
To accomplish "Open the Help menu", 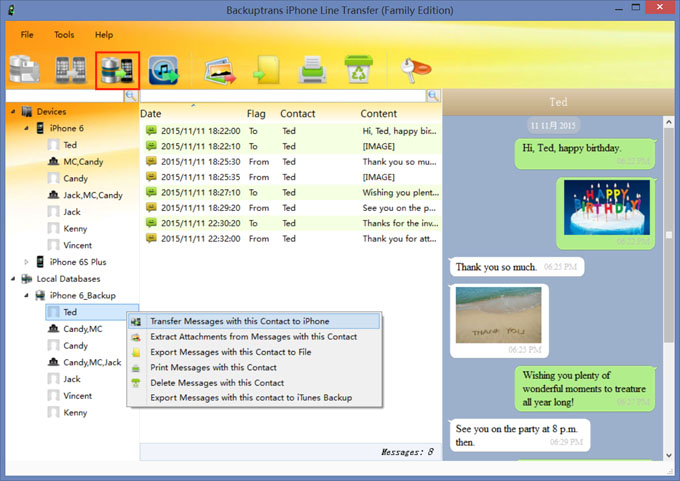I will (x=104, y=35).
